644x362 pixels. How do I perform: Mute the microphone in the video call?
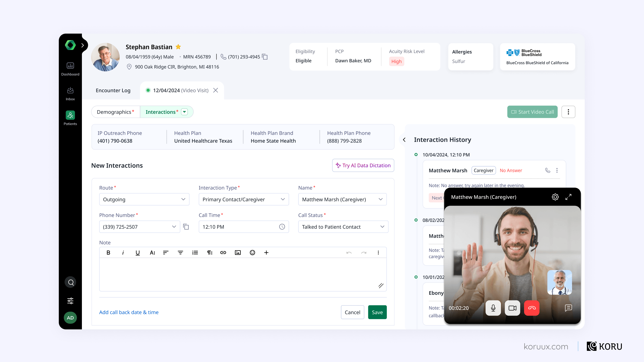click(493, 308)
